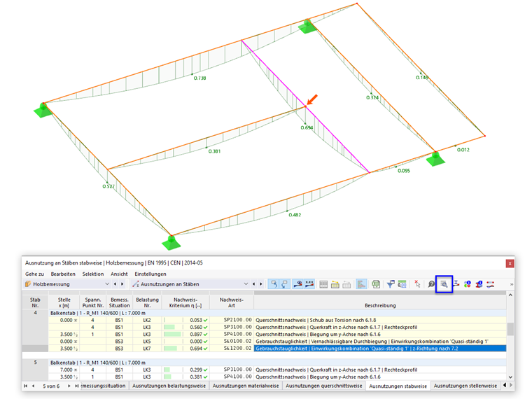Image resolution: width=532 pixels, height=399 pixels.
Task: Switch to Ausnutzungen materialweise tab
Action: (x=246, y=386)
